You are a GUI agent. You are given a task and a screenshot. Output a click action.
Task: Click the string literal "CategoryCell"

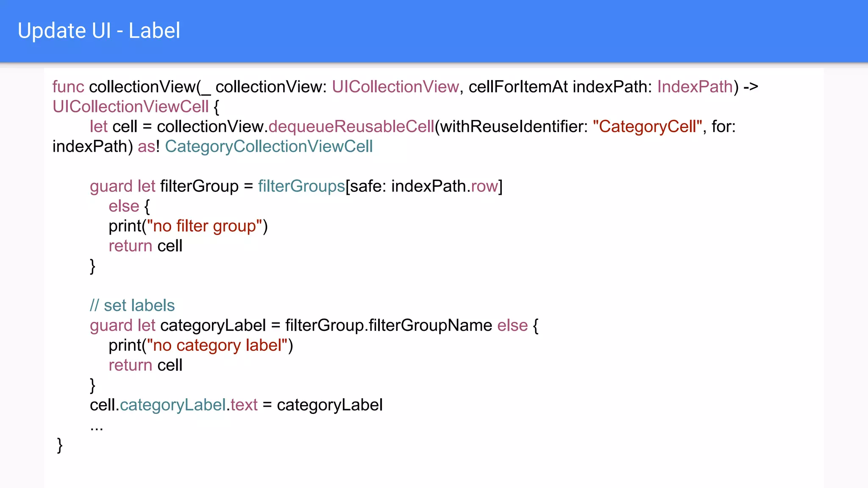point(647,127)
